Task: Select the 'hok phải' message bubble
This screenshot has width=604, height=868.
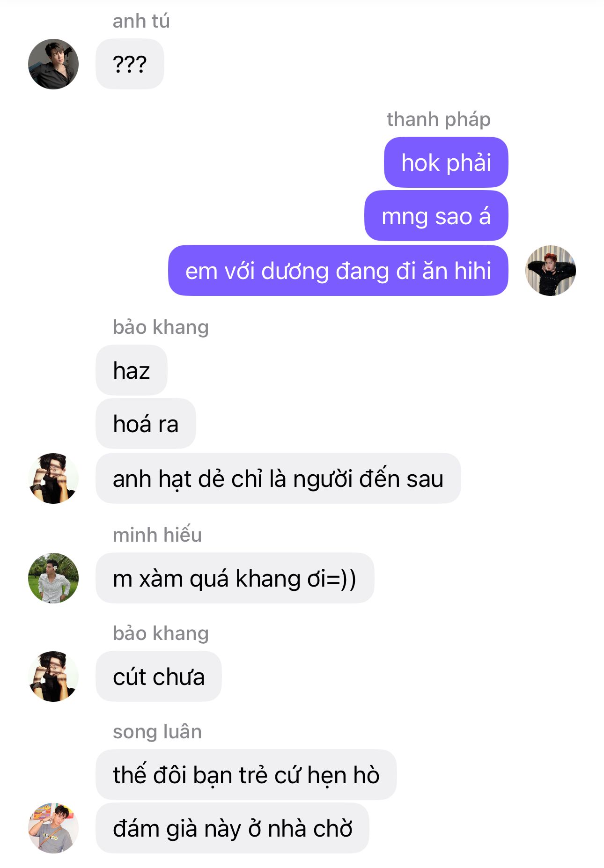Action: click(x=446, y=162)
